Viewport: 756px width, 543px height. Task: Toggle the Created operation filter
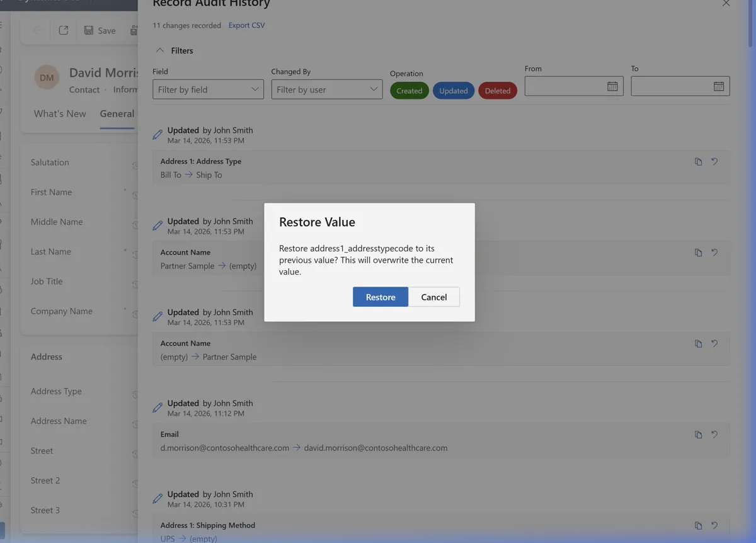[x=409, y=90]
